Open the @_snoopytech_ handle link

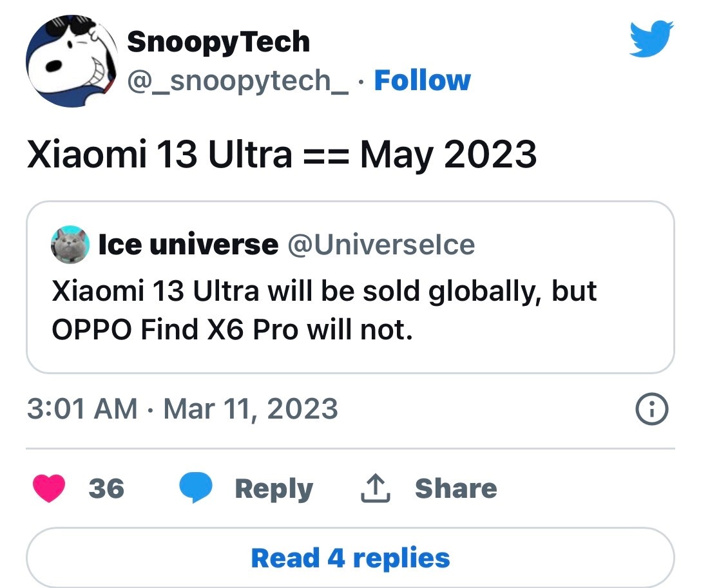tap(238, 81)
